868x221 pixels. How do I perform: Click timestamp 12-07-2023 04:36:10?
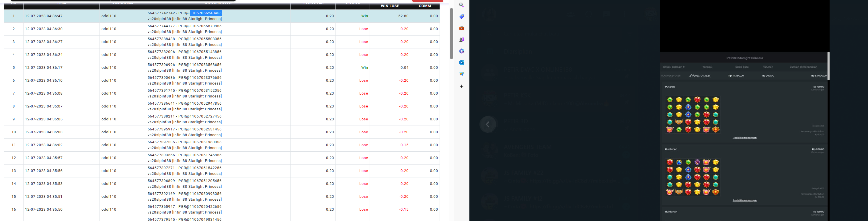[x=44, y=81]
